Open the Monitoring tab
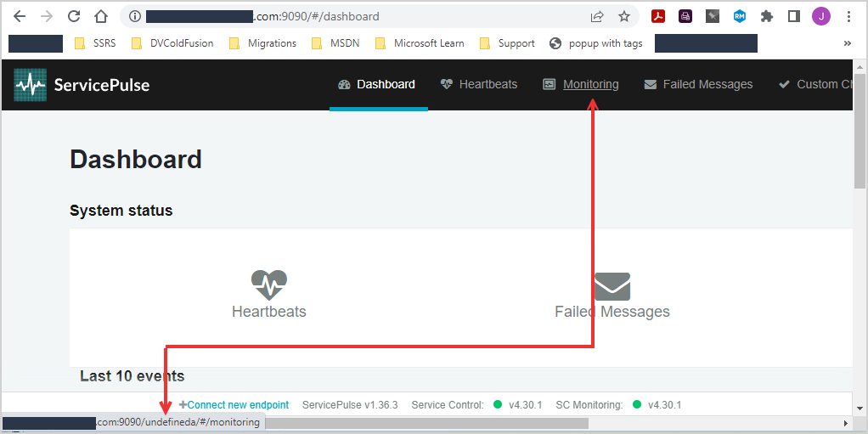868x434 pixels. (x=581, y=85)
